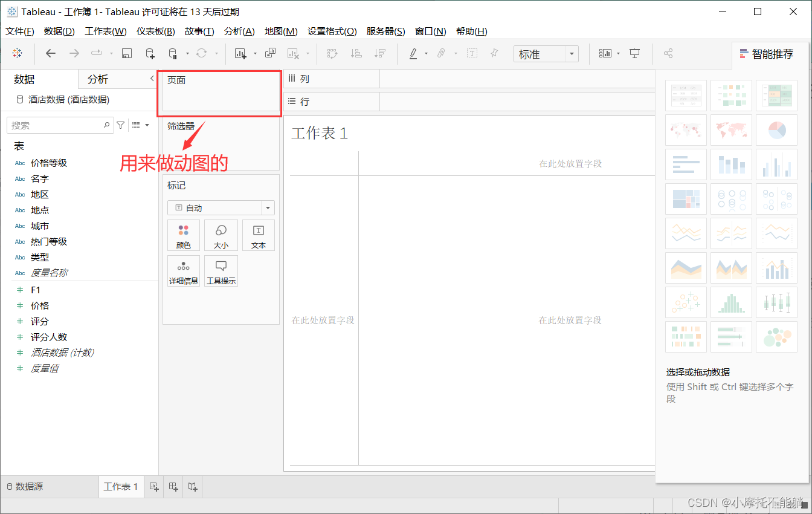Switch to the 分析 pane tab
The width and height of the screenshot is (812, 514).
[98, 79]
